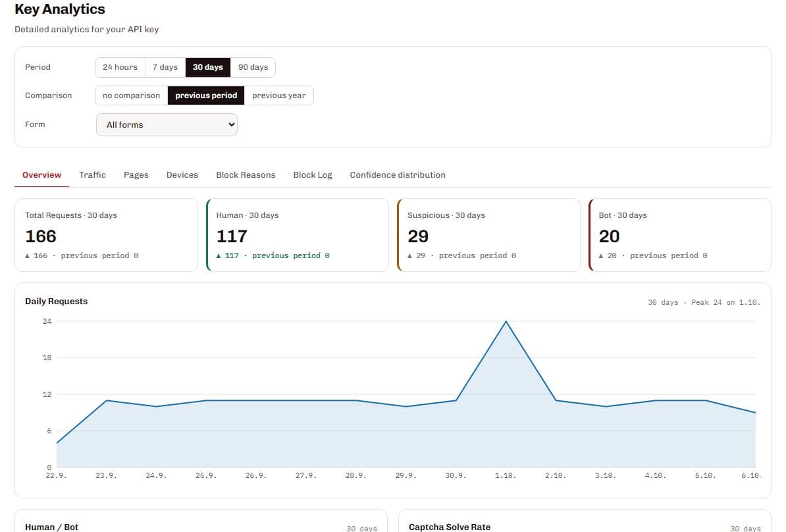Open the Block Log tab
This screenshot has width=786, height=532.
pos(313,175)
